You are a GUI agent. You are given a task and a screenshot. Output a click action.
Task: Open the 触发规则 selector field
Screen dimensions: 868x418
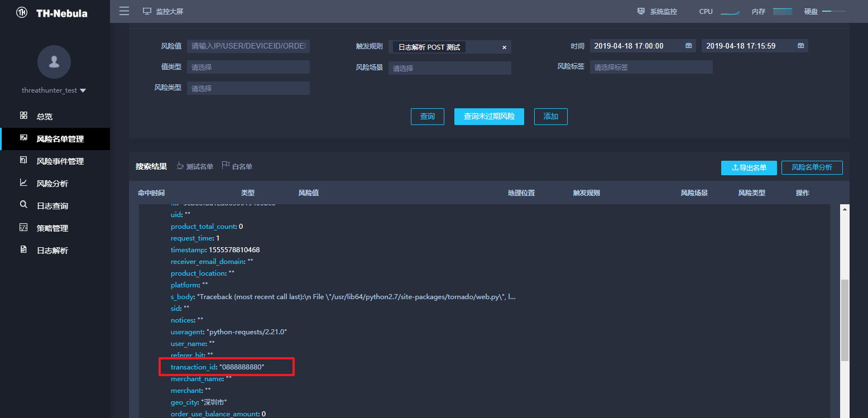point(450,47)
